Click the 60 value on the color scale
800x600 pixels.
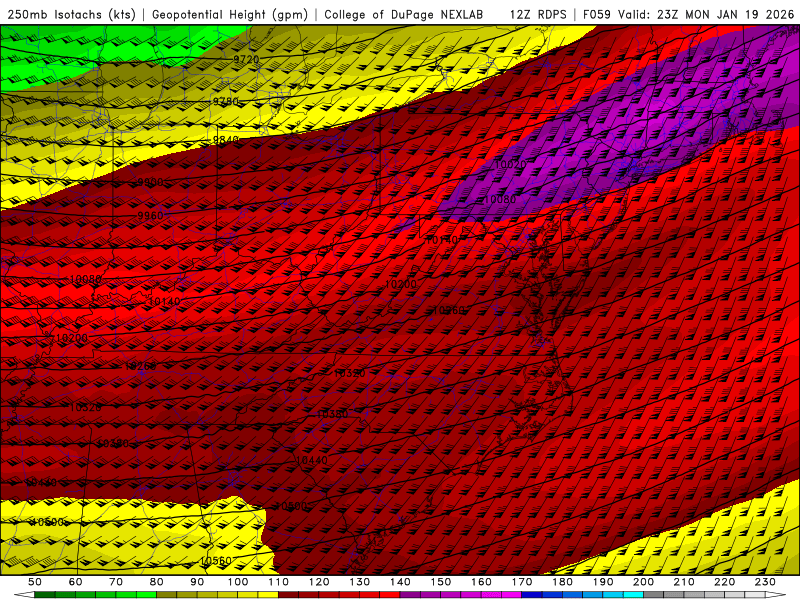(75, 582)
